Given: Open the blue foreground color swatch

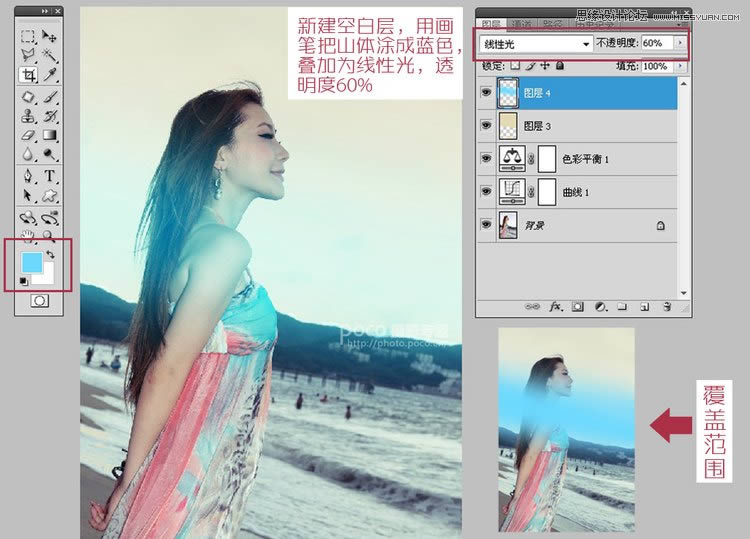Looking at the screenshot, I should tap(31, 263).
